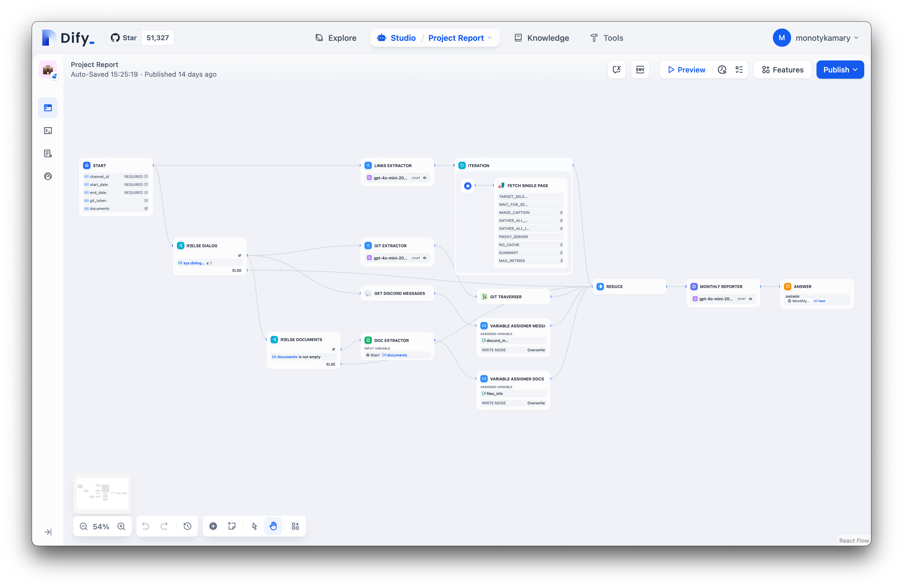Click the React Flow attribution link

[x=854, y=541]
